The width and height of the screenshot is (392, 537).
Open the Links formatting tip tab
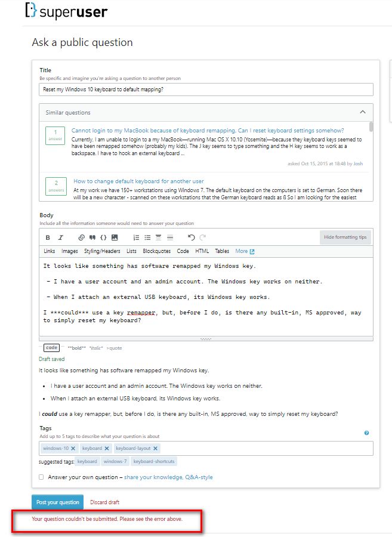click(50, 251)
